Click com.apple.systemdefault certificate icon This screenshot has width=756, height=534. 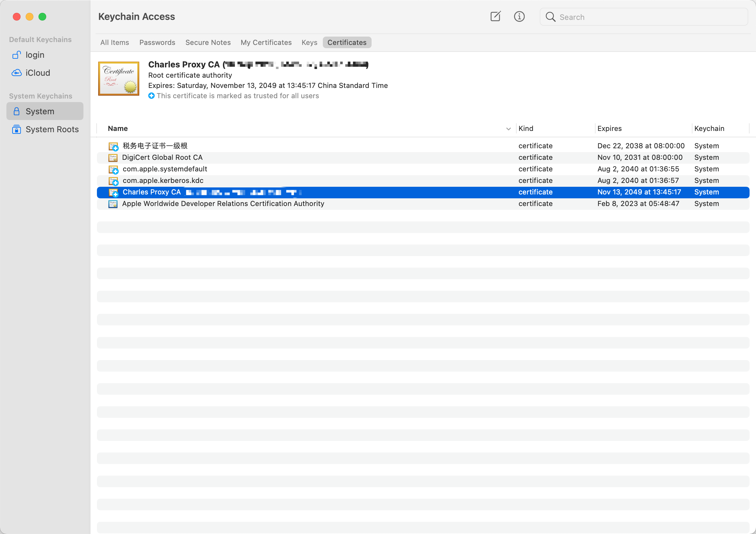pyautogui.click(x=113, y=169)
